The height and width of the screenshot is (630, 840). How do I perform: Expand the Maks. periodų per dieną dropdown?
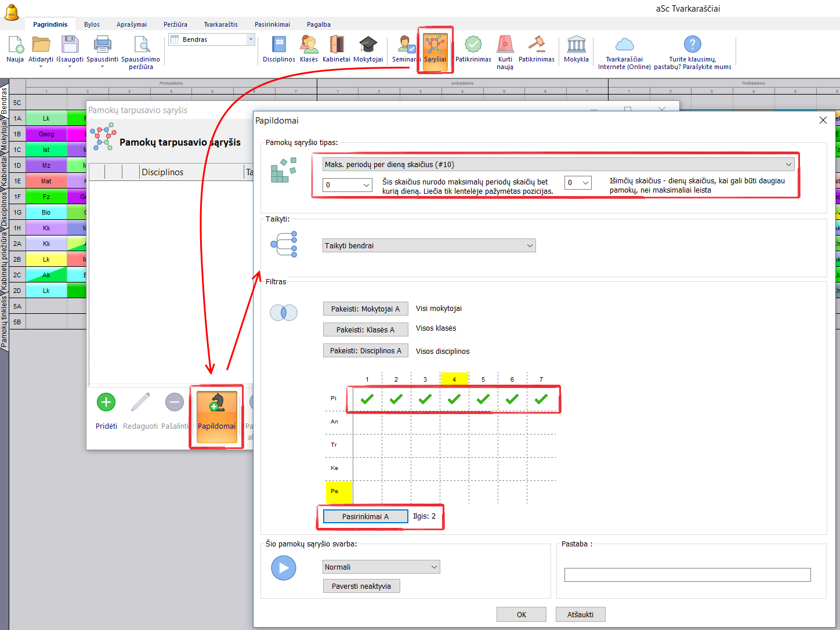click(788, 165)
